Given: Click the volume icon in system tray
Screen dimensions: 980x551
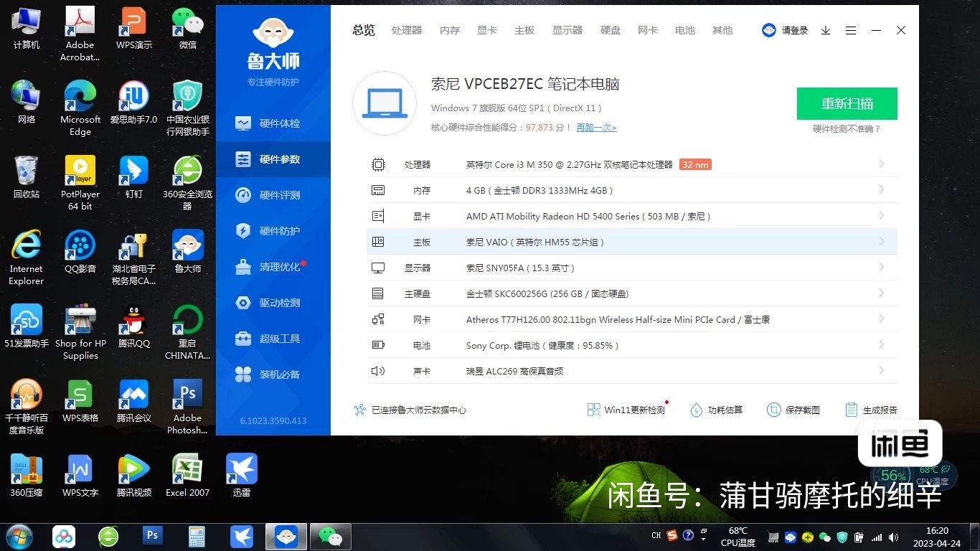Looking at the screenshot, I should [x=893, y=537].
